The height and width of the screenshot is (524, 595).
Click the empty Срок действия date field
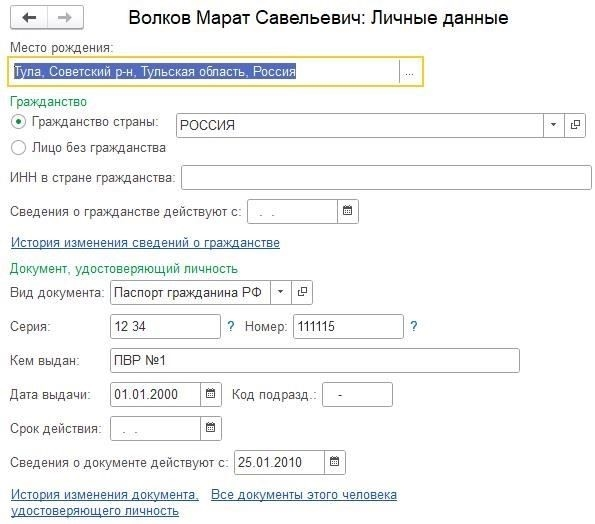click(x=155, y=428)
